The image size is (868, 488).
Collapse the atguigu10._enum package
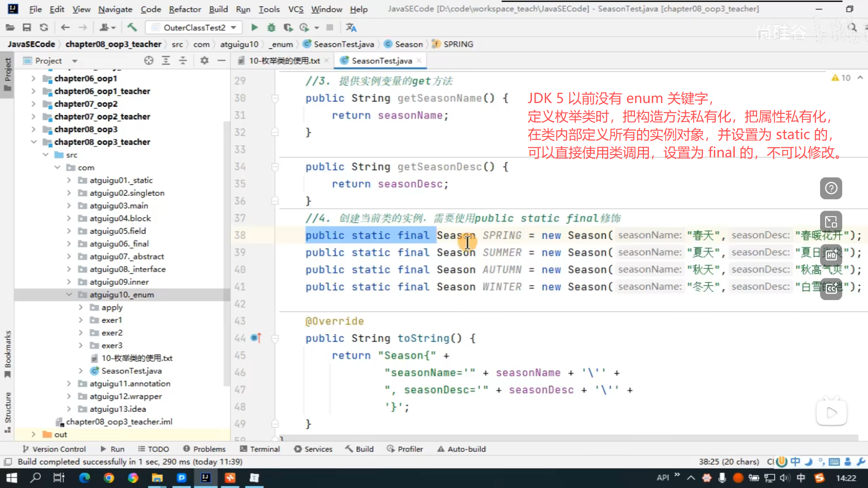(x=69, y=295)
